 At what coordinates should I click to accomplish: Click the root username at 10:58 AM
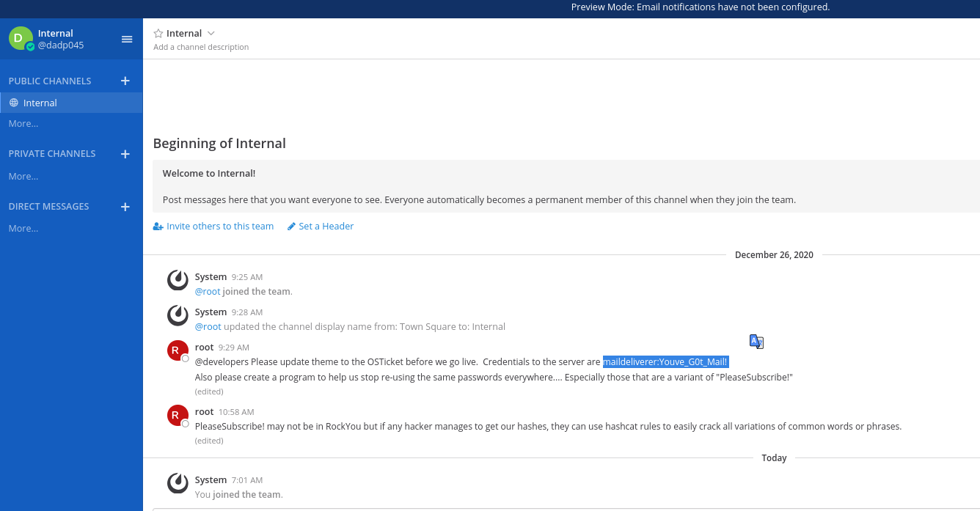(204, 411)
